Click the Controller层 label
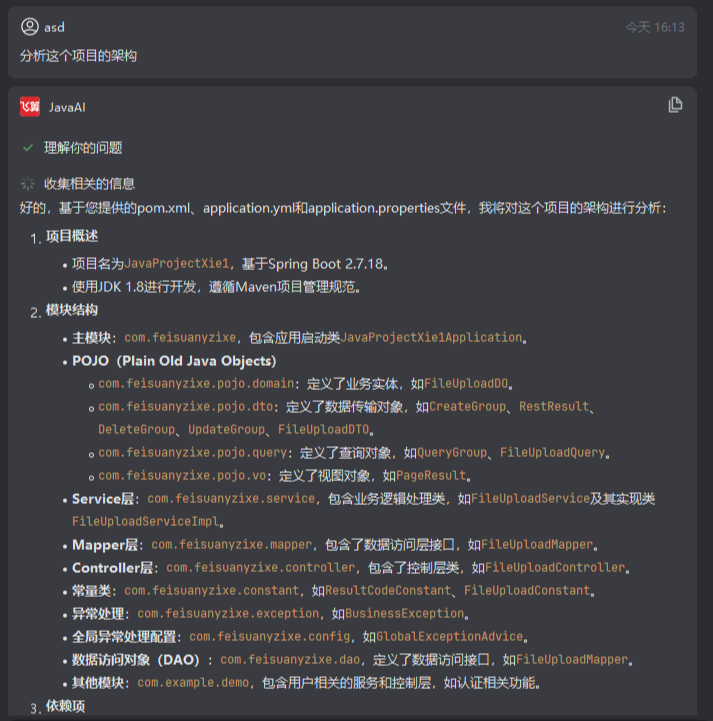Viewport: 713px width, 721px height. pyautogui.click(x=113, y=568)
